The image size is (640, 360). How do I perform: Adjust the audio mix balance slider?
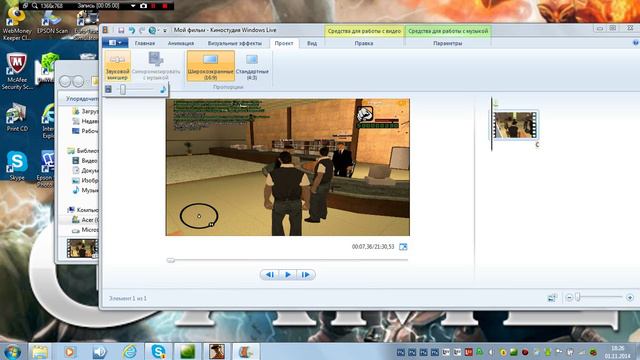123,89
